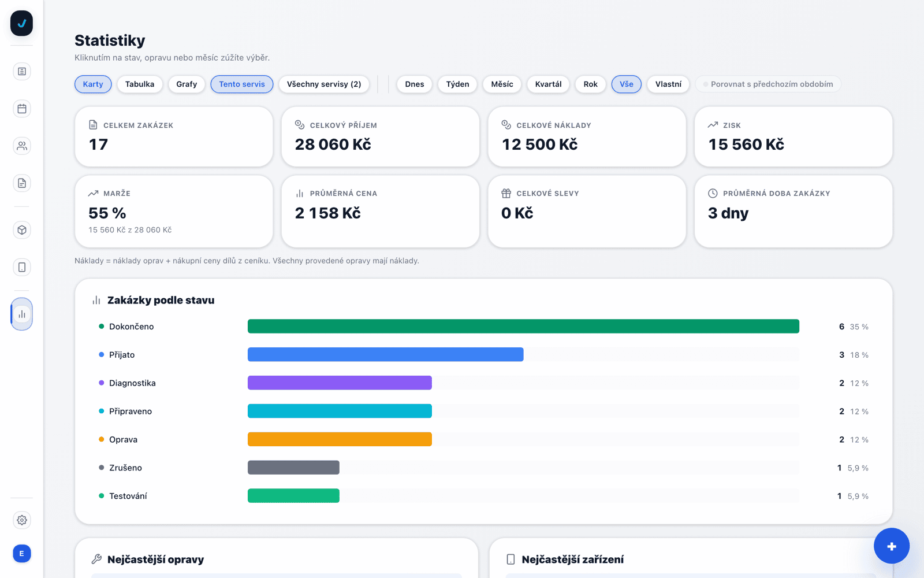924x578 pixels.
Task: Click the device icon beside Nejčastější zařízení
Action: click(511, 559)
